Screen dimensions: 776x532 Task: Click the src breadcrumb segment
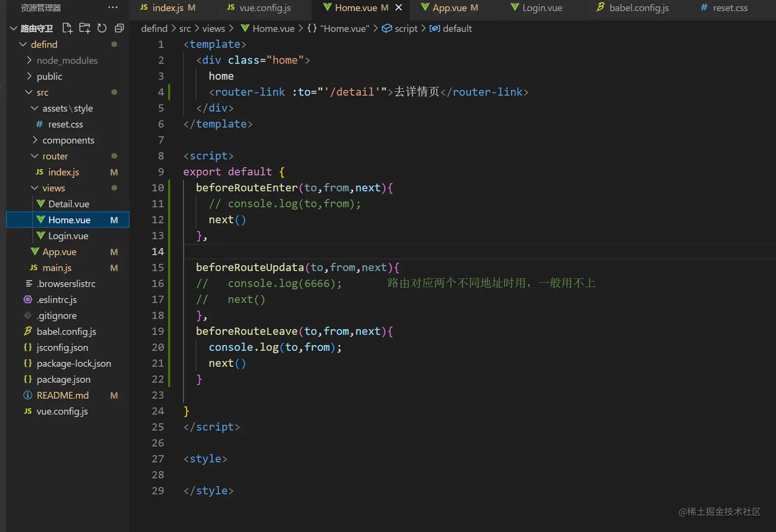pyautogui.click(x=185, y=29)
